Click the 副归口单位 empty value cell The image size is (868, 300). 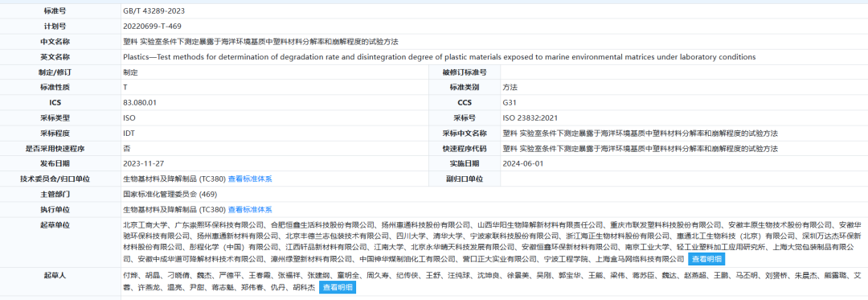coord(684,179)
